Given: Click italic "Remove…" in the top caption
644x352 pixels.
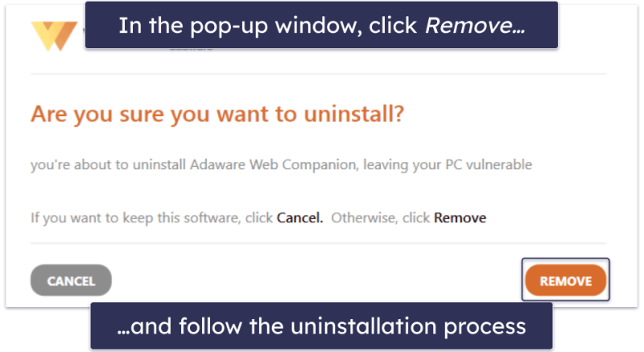Looking at the screenshot, I should tap(475, 26).
